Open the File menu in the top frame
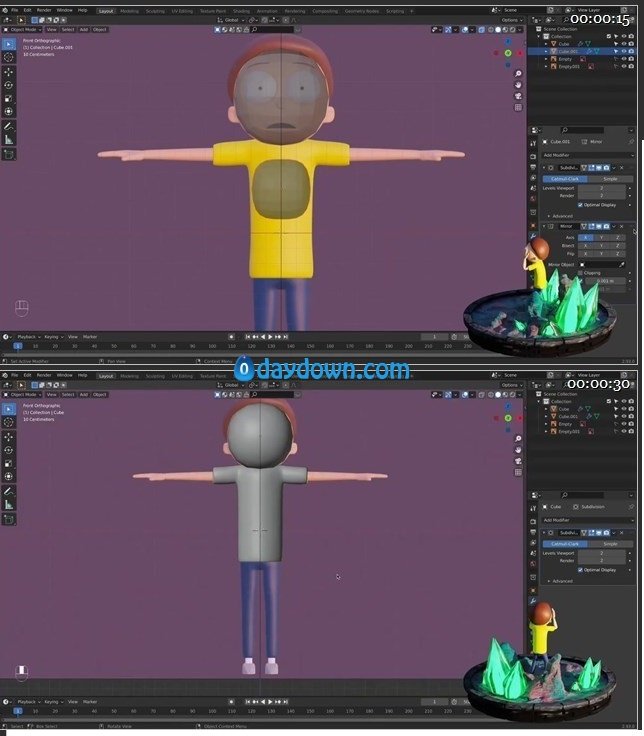 point(15,10)
